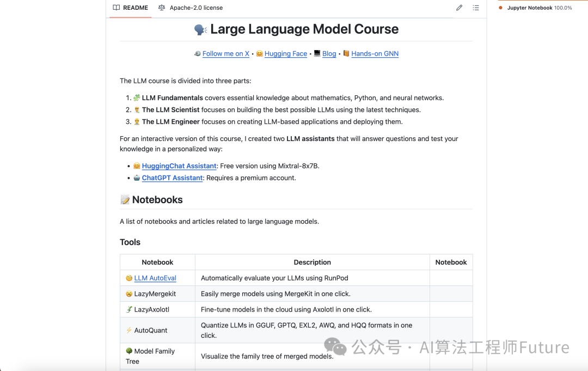588x371 pixels.
Task: Click the Tools subheading
Action: [x=130, y=242]
